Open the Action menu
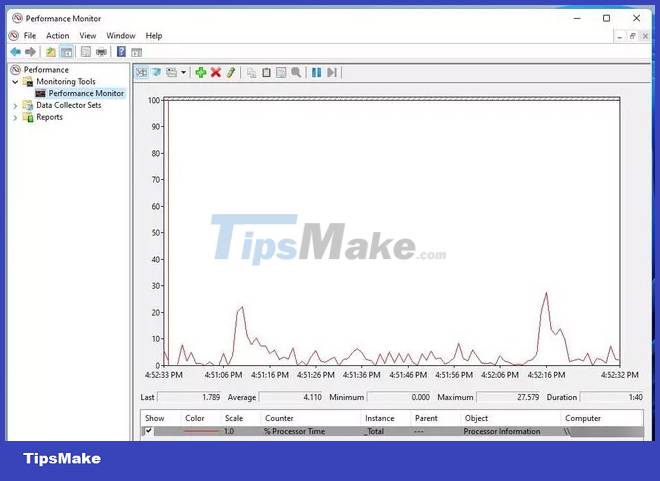 pyautogui.click(x=58, y=36)
